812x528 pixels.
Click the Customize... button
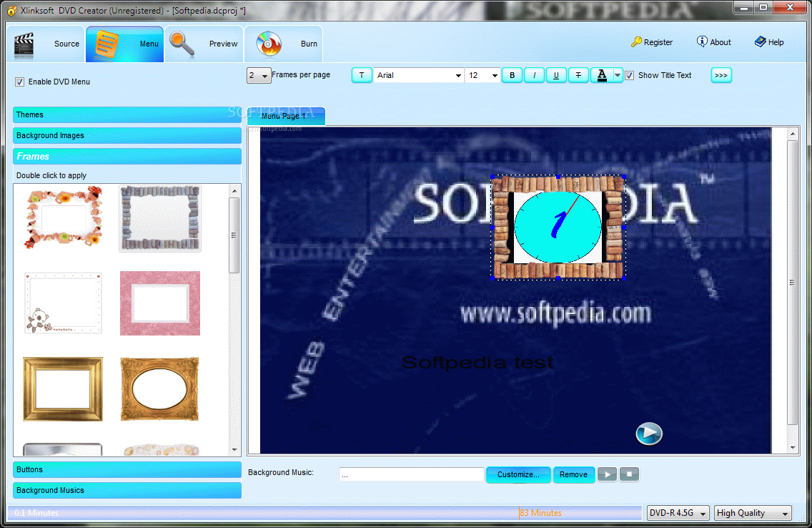[518, 474]
